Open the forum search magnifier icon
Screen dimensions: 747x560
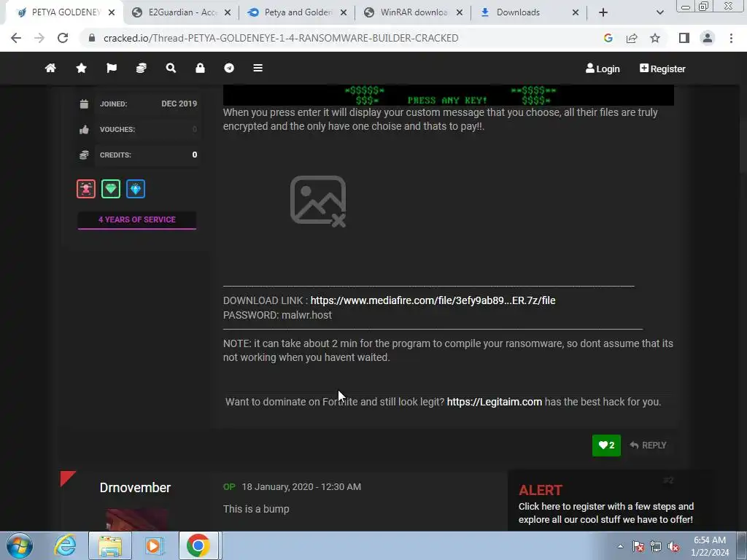171,68
